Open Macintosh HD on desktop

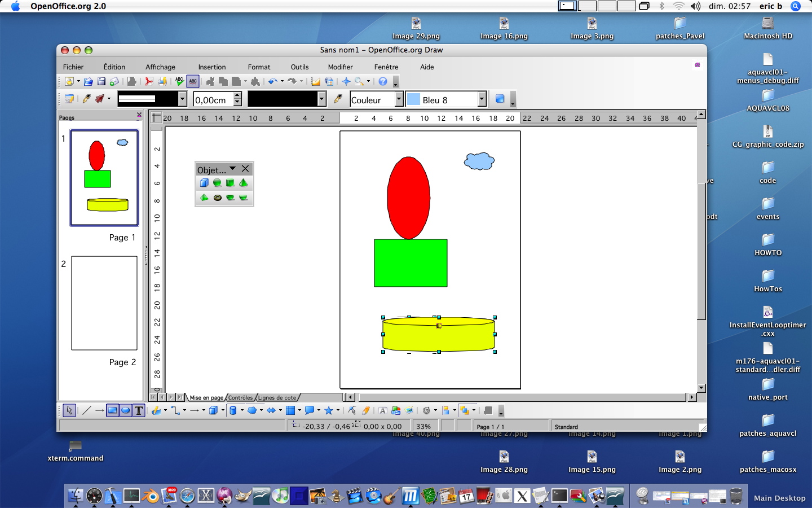768,28
